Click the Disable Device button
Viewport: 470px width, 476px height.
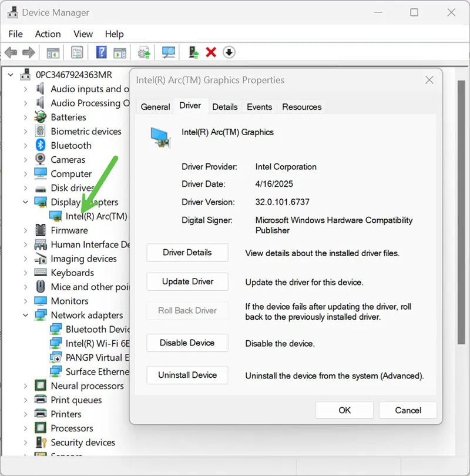(187, 343)
